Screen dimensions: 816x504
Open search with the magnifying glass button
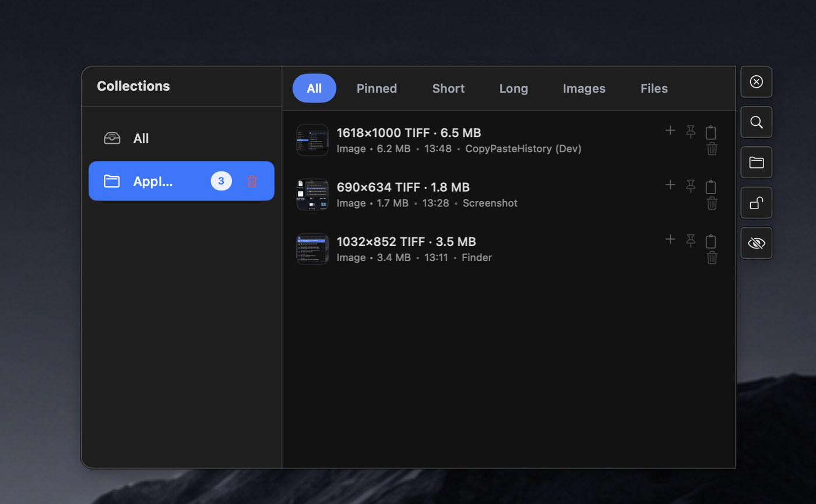pos(757,122)
